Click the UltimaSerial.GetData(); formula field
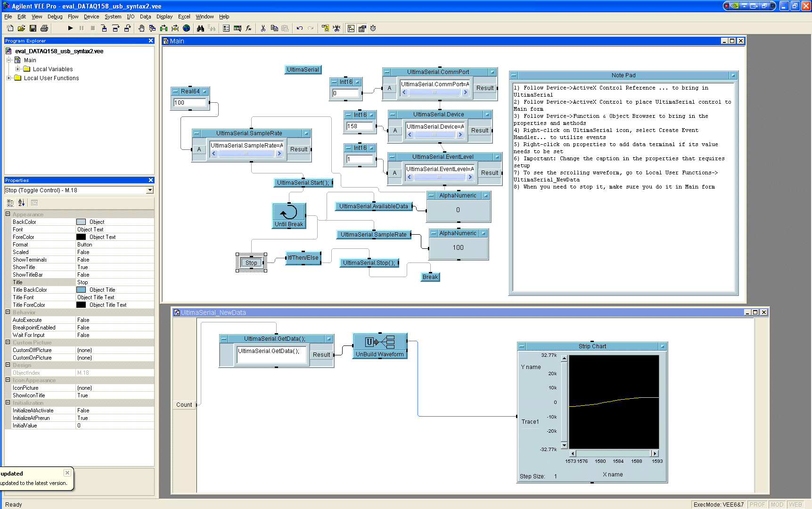 (271, 355)
